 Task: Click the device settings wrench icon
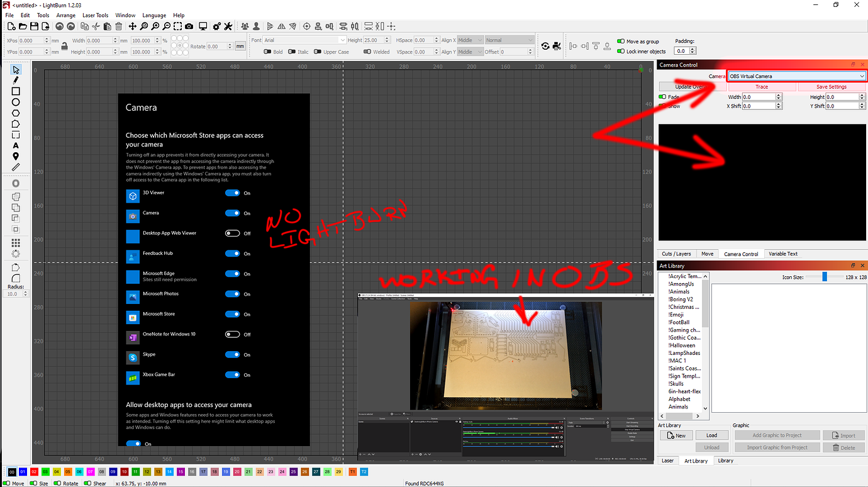click(228, 26)
